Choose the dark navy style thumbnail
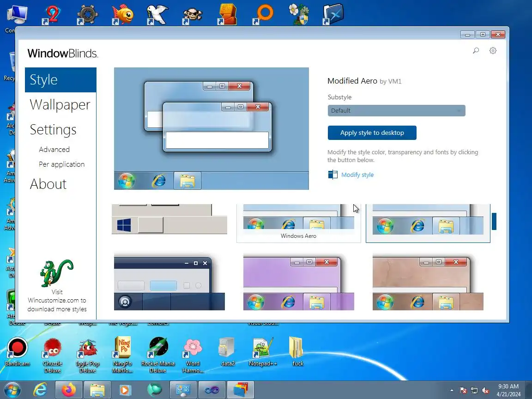This screenshot has width=532, height=399. pyautogui.click(x=169, y=282)
